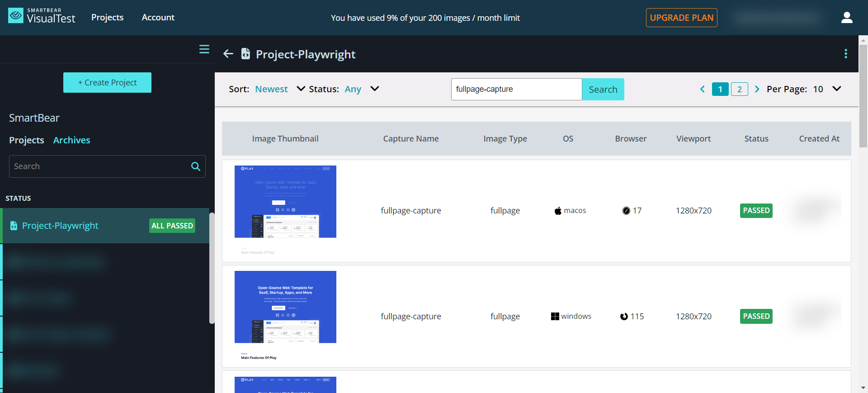Open the macos fullpage-capture thumbnail
The height and width of the screenshot is (393, 868).
click(285, 202)
